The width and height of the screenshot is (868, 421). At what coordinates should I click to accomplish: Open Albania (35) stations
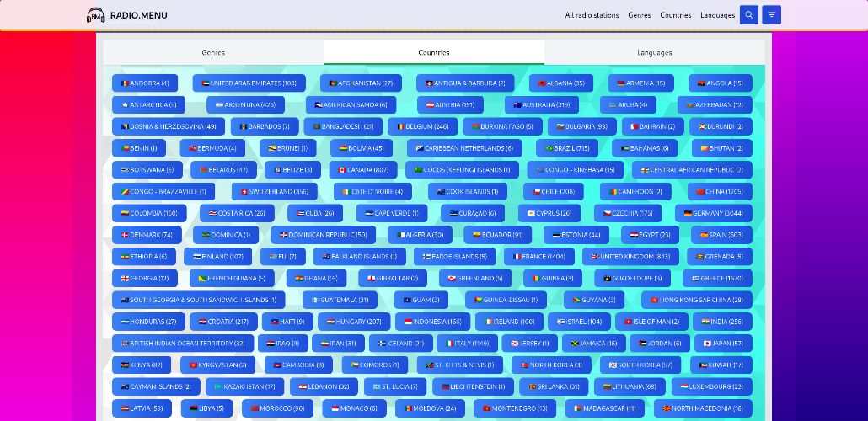560,83
